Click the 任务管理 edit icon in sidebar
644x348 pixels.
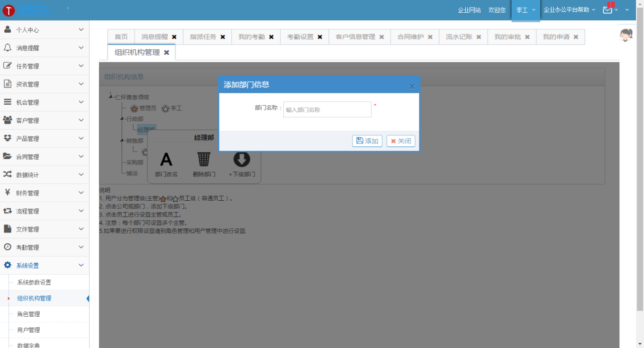8,66
